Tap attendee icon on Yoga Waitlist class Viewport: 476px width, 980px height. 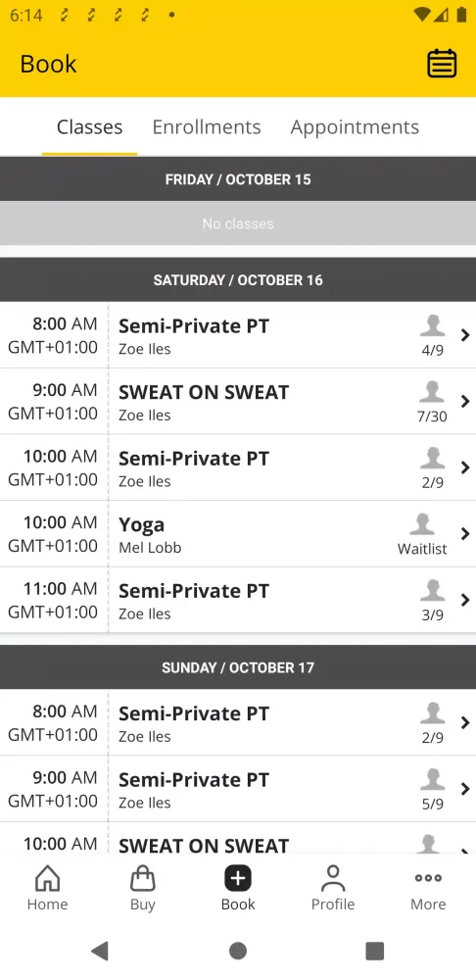tap(422, 524)
